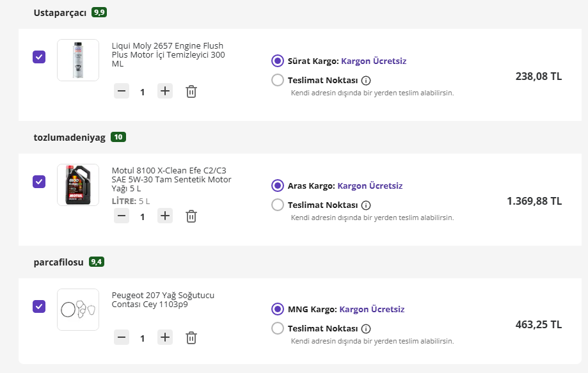Delete the Liqui Moly Engine Flush item

(x=191, y=91)
